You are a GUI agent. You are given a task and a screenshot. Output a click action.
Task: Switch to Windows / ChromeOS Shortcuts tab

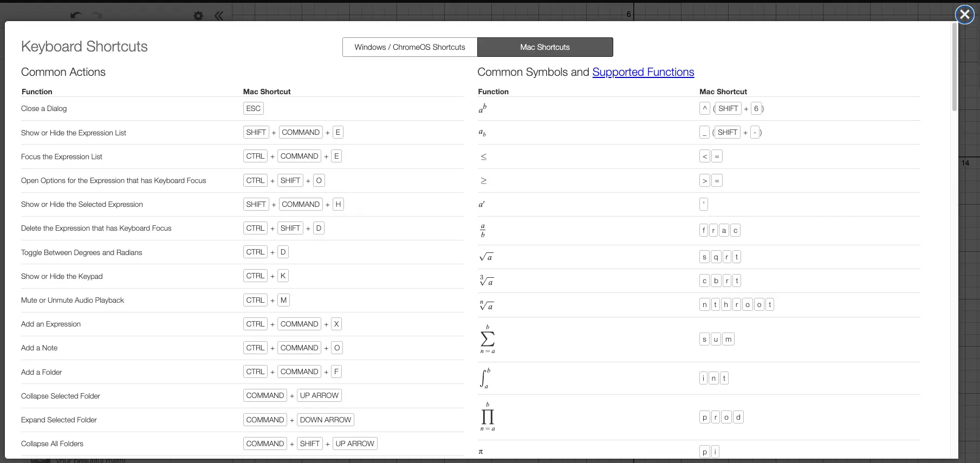410,47
